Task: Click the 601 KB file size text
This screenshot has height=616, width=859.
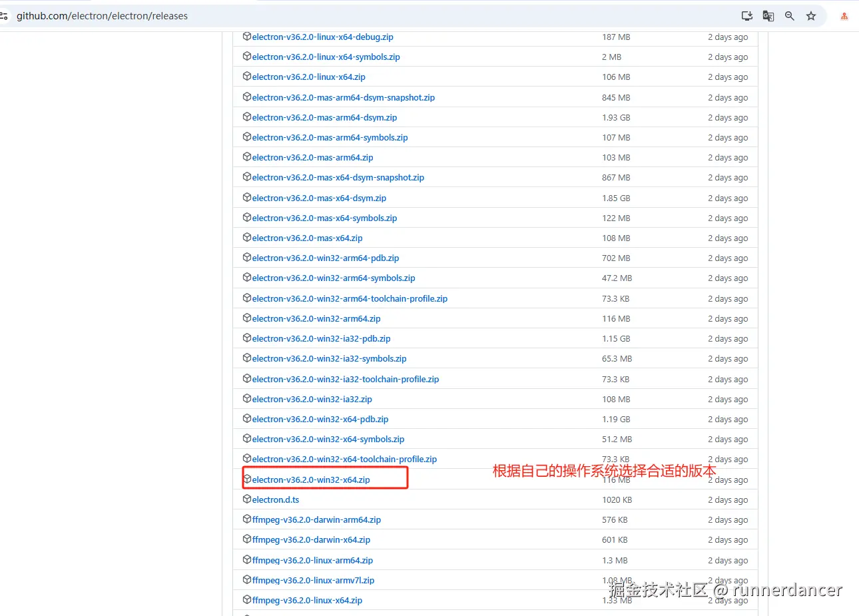Action: tap(615, 540)
